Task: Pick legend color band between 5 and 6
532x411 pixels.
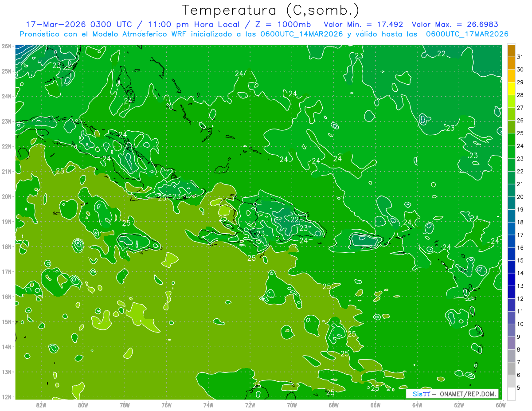Action: click(511, 381)
